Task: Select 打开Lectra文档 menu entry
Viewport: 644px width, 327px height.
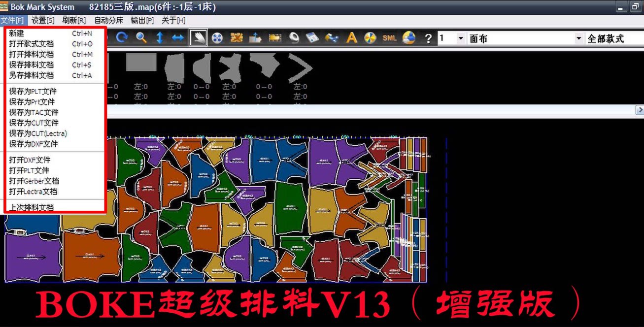Action: 55,192
